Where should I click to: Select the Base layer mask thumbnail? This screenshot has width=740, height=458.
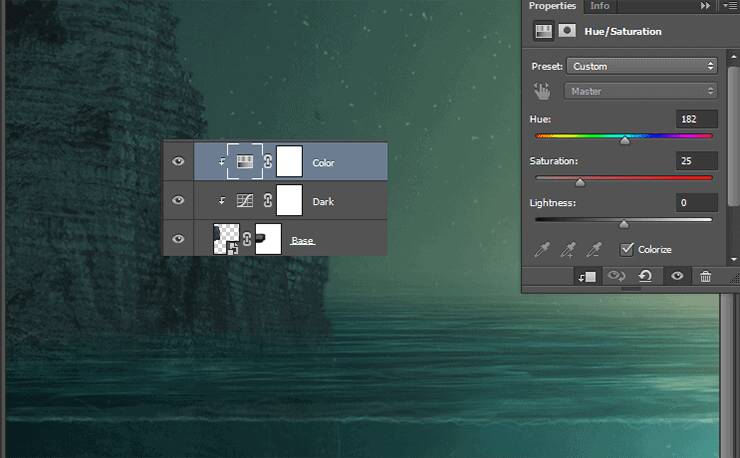[268, 239]
